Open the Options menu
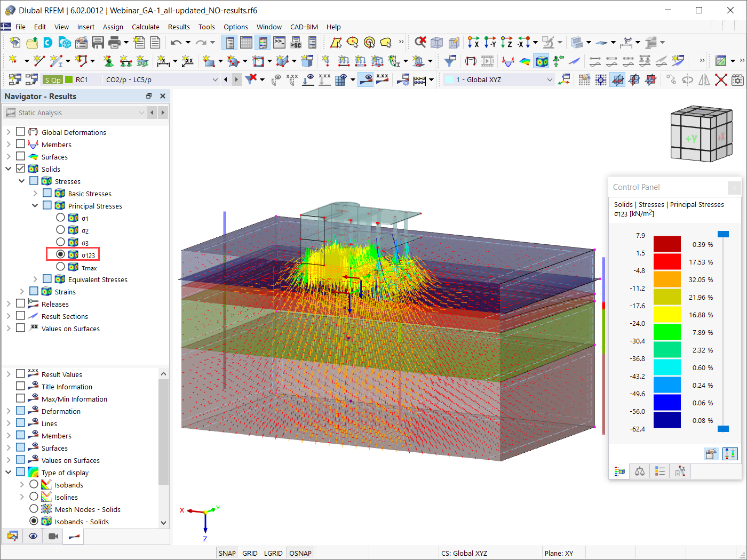This screenshot has width=747, height=560. point(236,27)
